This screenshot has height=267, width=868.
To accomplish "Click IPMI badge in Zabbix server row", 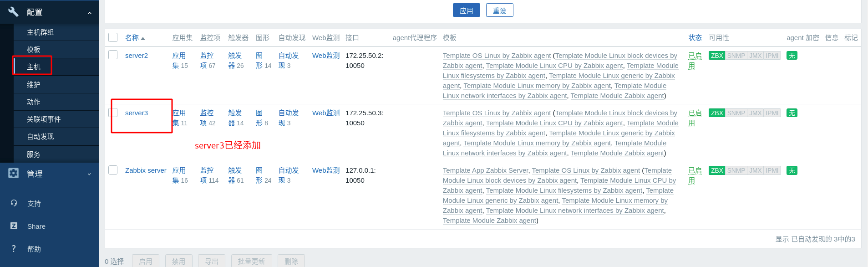I will (772, 170).
